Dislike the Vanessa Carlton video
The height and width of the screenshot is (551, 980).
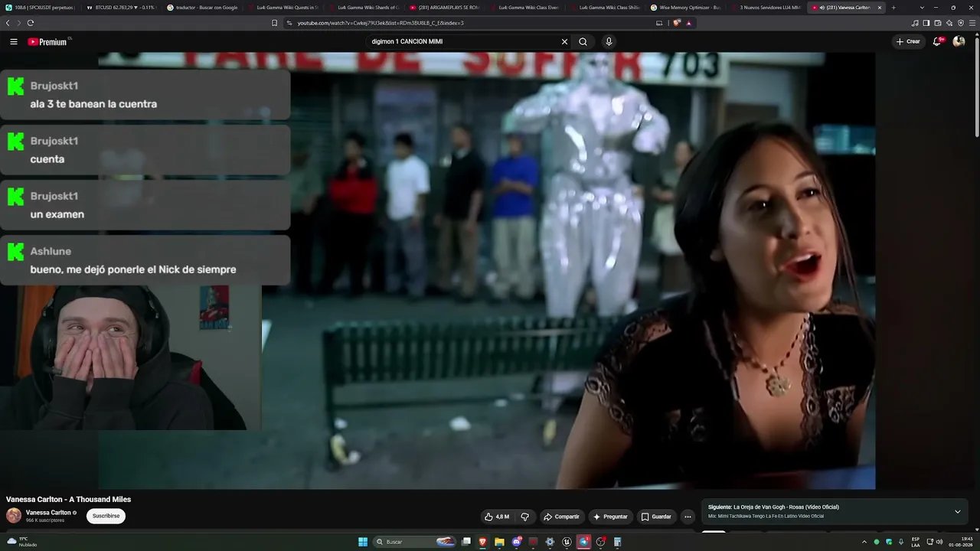coord(525,517)
